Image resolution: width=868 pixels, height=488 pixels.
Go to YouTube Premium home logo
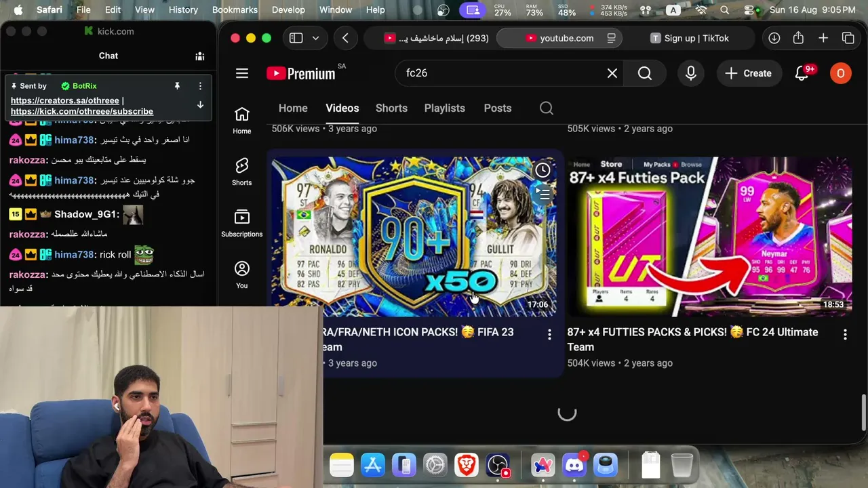tap(301, 73)
